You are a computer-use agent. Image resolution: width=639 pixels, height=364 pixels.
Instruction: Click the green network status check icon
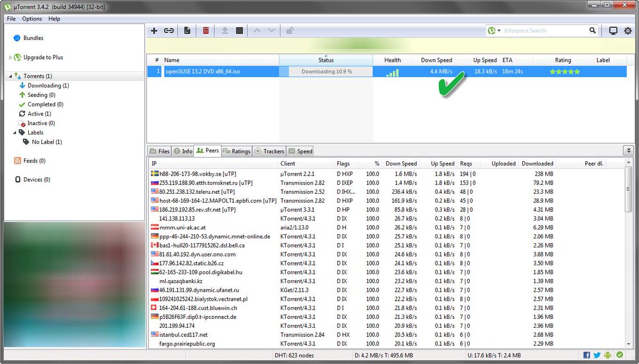coord(619,355)
